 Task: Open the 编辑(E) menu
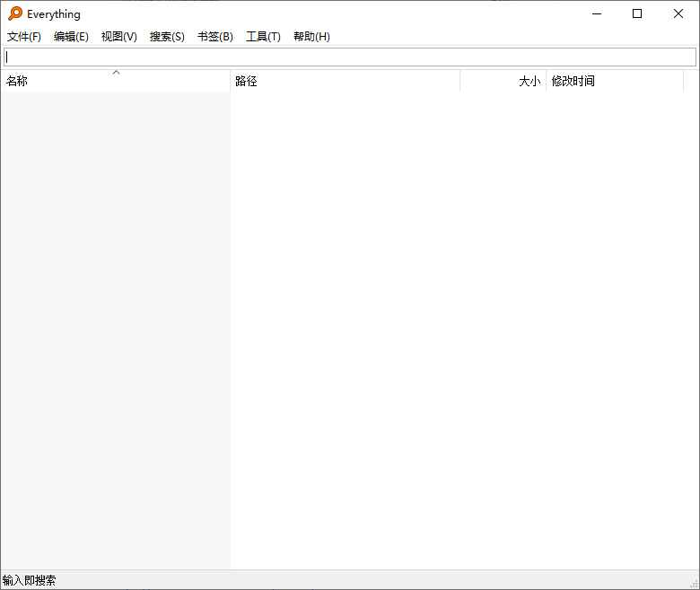click(x=71, y=37)
